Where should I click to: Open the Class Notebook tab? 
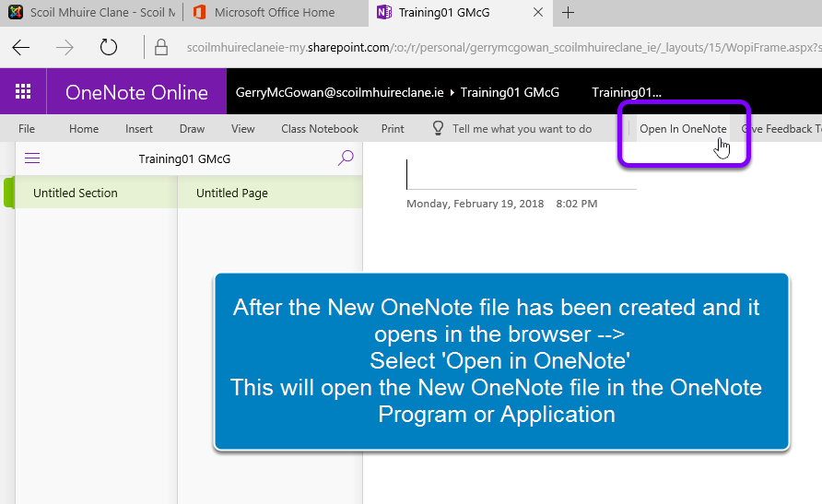[320, 129]
